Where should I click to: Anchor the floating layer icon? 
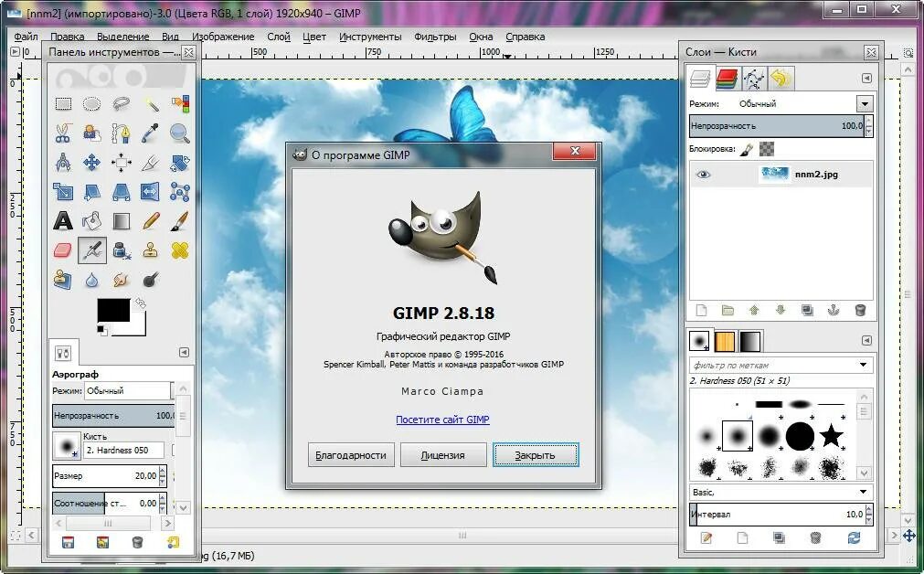[x=834, y=310]
